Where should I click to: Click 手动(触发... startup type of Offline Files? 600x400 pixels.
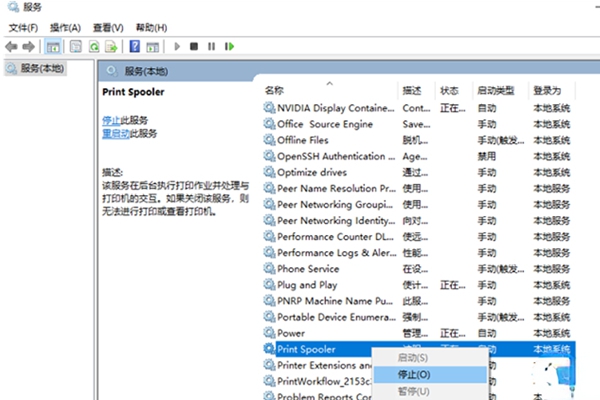501,140
